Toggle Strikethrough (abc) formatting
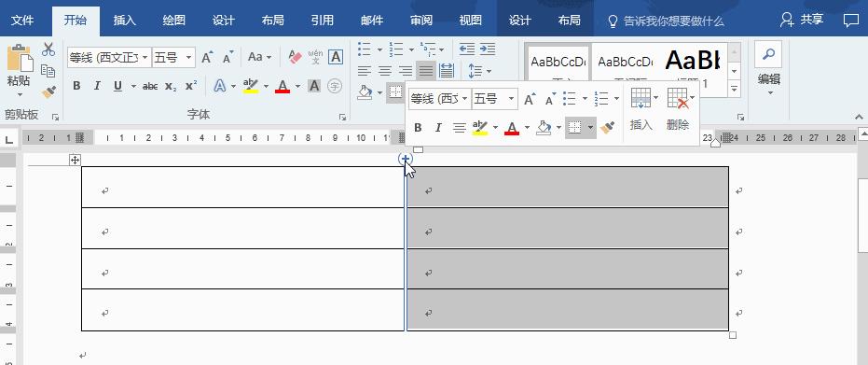The image size is (868, 365). click(150, 86)
